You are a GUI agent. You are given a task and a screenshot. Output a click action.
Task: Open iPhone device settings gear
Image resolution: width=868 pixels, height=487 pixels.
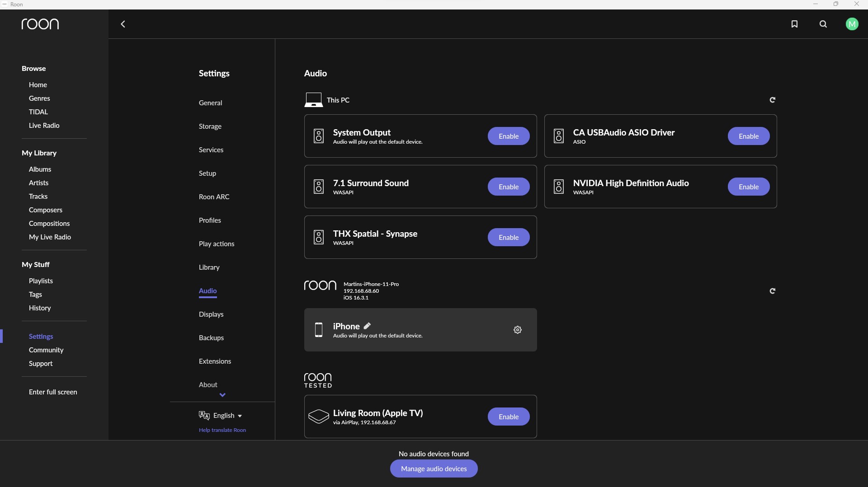[518, 330]
